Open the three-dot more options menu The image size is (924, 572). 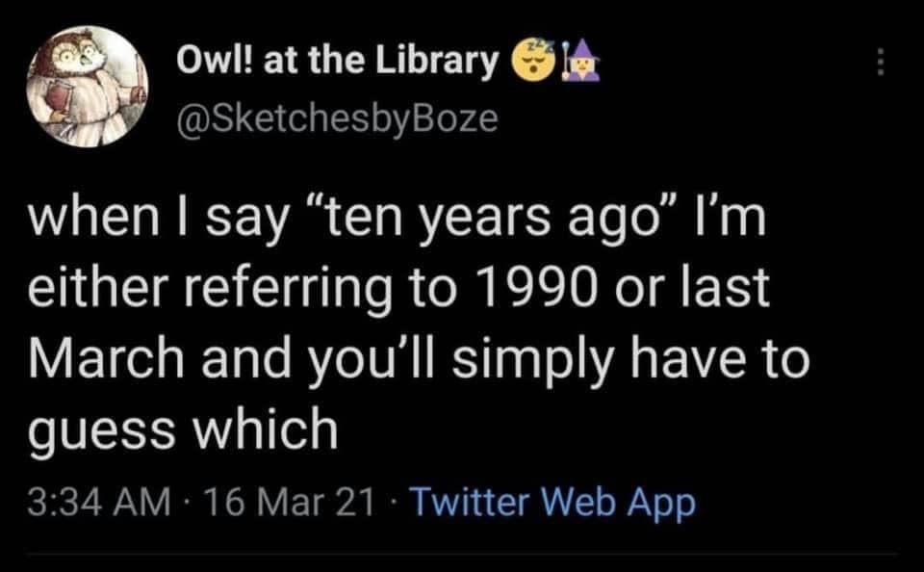click(x=877, y=65)
